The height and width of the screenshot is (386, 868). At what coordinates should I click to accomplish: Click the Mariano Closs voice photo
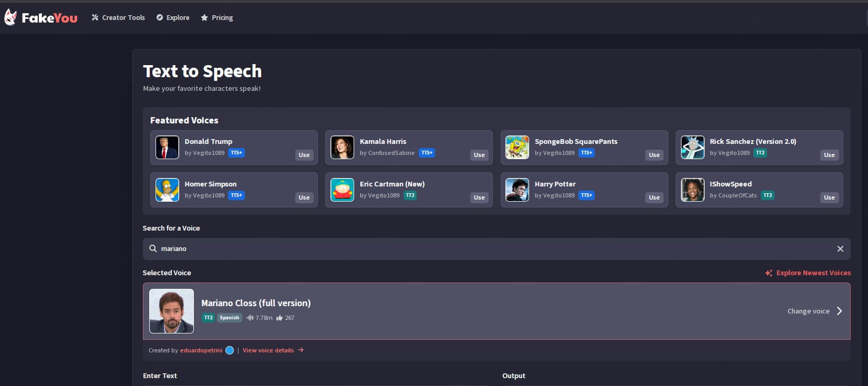coord(171,311)
